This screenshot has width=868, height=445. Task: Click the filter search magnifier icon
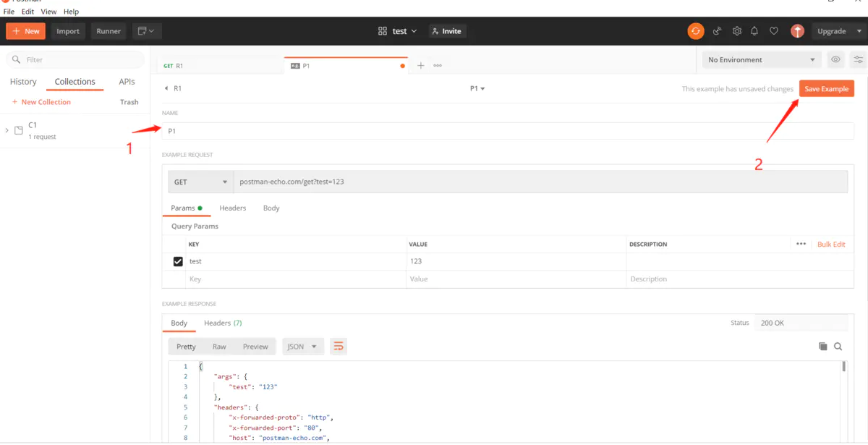16,59
